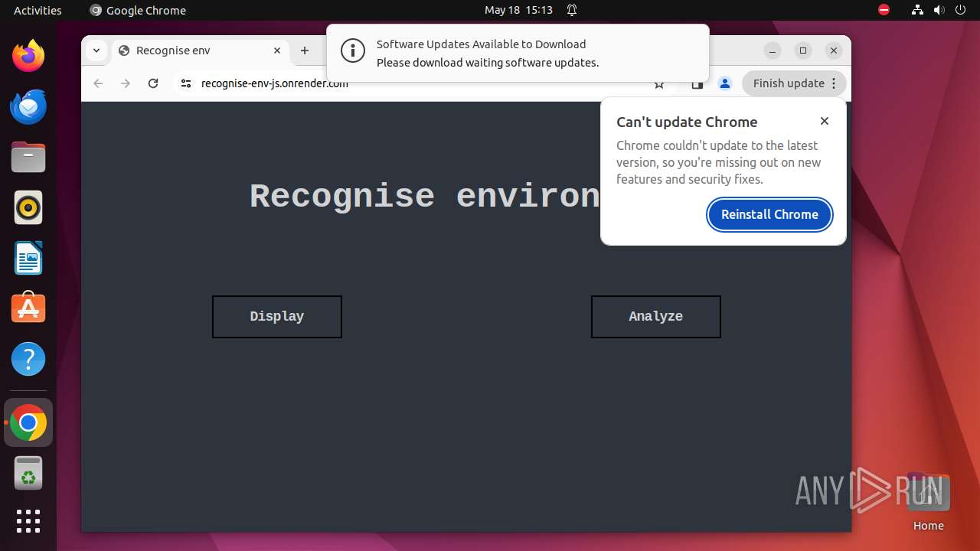980x551 pixels.
Task: Click Reinstall Chrome button
Action: pyautogui.click(x=769, y=214)
